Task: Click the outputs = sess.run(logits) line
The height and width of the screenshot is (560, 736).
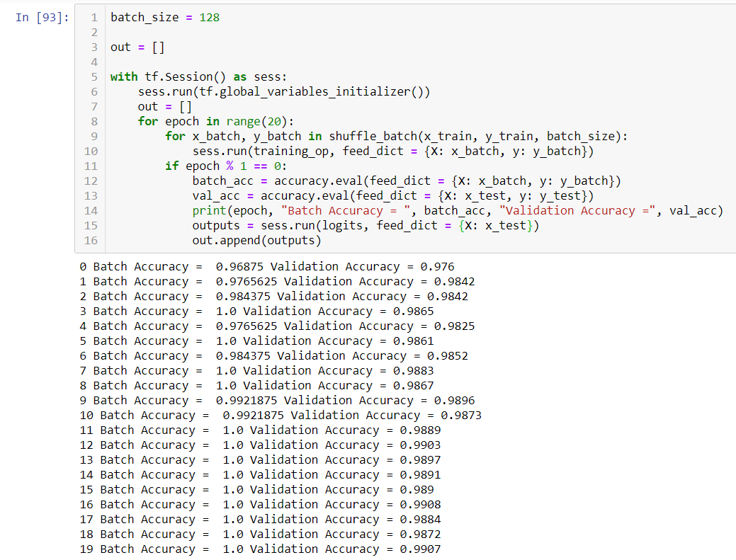Action: point(366,226)
